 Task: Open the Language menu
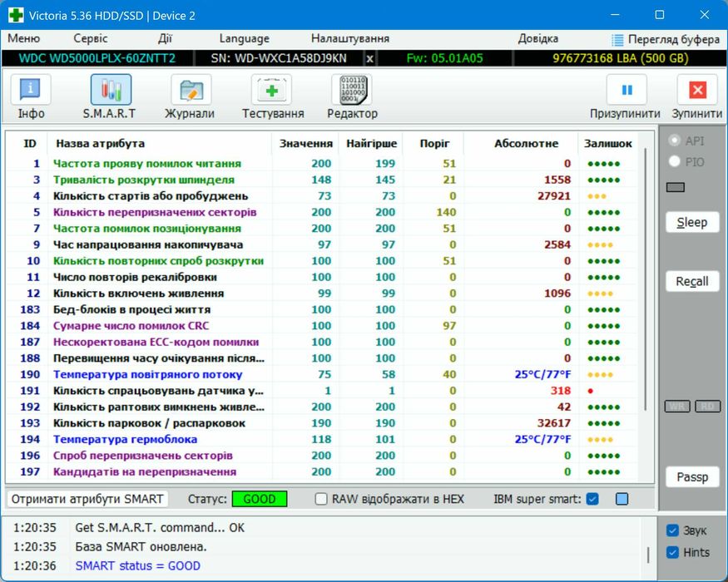[x=245, y=38]
